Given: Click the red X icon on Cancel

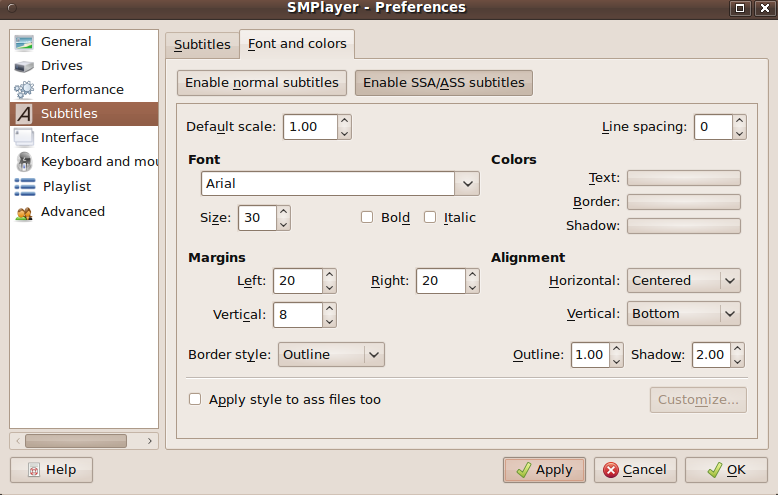Looking at the screenshot, I should point(611,470).
